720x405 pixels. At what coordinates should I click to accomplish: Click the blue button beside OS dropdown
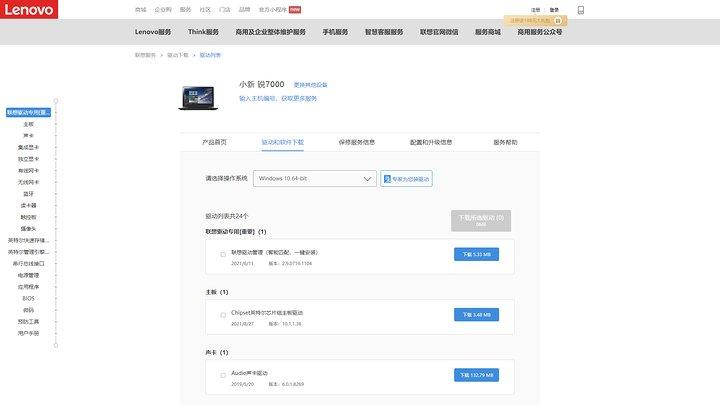click(x=406, y=179)
